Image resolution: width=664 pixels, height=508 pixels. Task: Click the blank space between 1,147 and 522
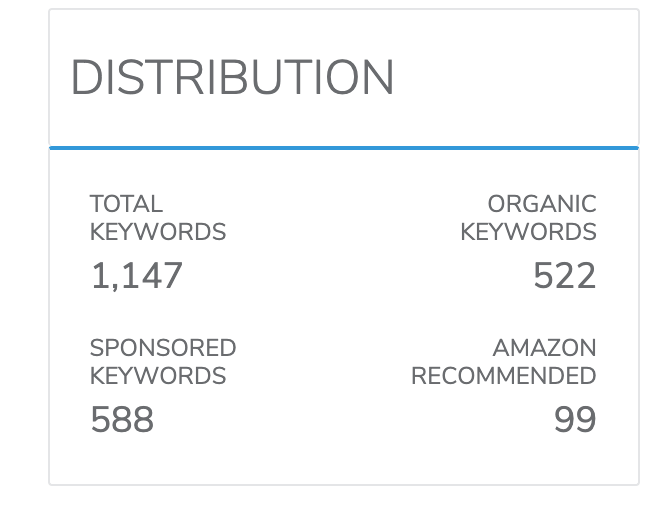pyautogui.click(x=350, y=275)
